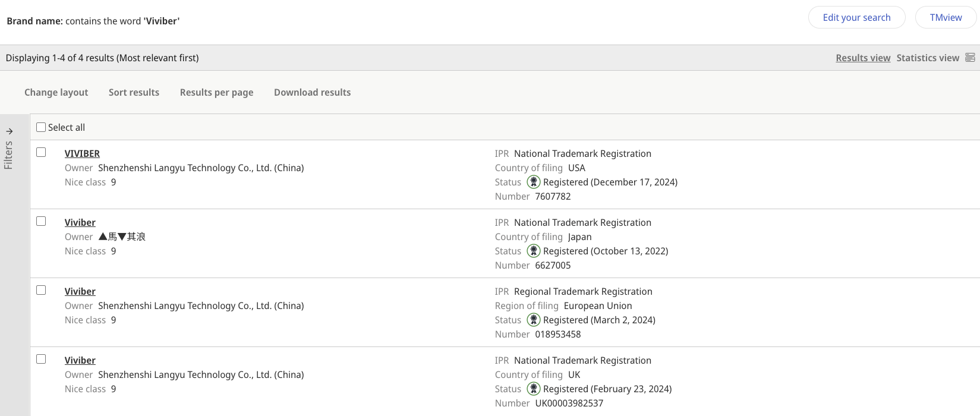Open the Download results menu
Viewport: 980px width, 416px height.
pos(313,92)
